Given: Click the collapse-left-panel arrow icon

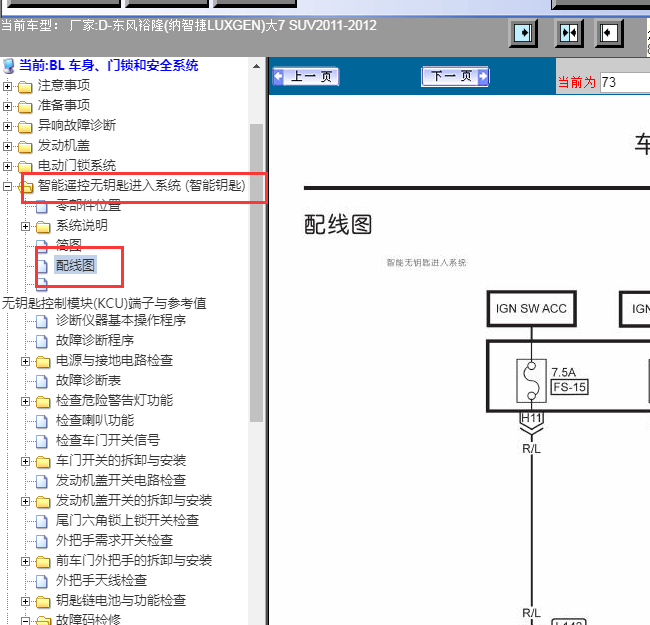Looking at the screenshot, I should pyautogui.click(x=609, y=33).
